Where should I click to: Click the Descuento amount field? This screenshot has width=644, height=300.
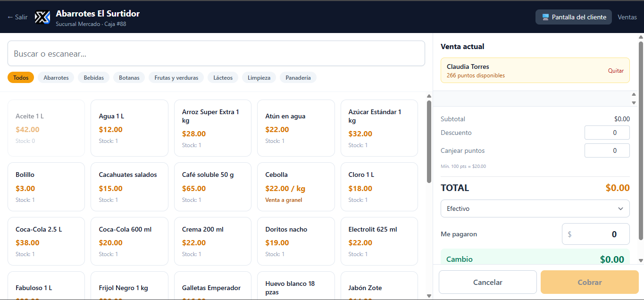click(x=607, y=133)
